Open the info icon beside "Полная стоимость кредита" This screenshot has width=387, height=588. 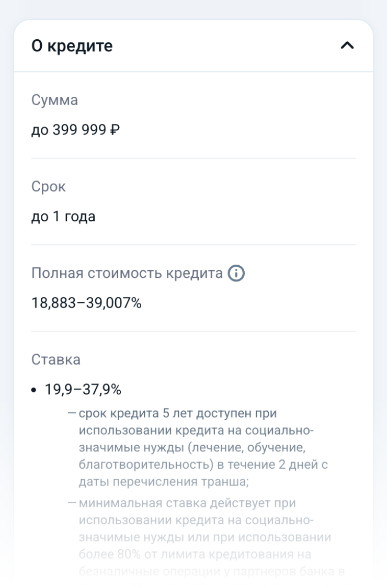pos(237,273)
